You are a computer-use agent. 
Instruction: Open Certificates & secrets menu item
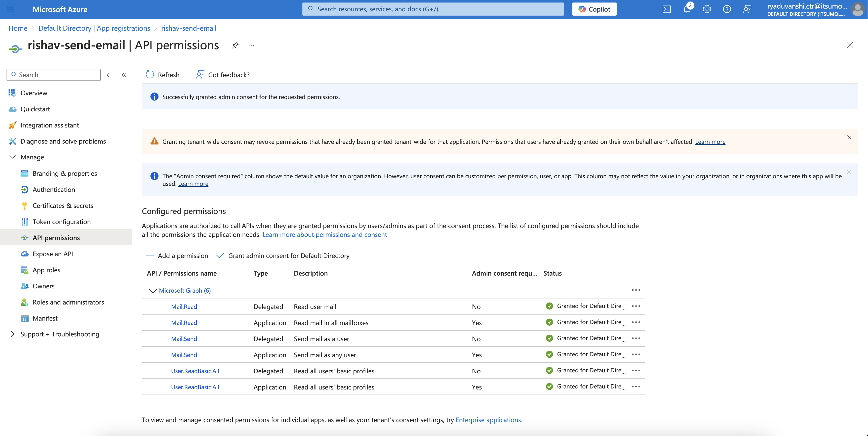point(63,205)
